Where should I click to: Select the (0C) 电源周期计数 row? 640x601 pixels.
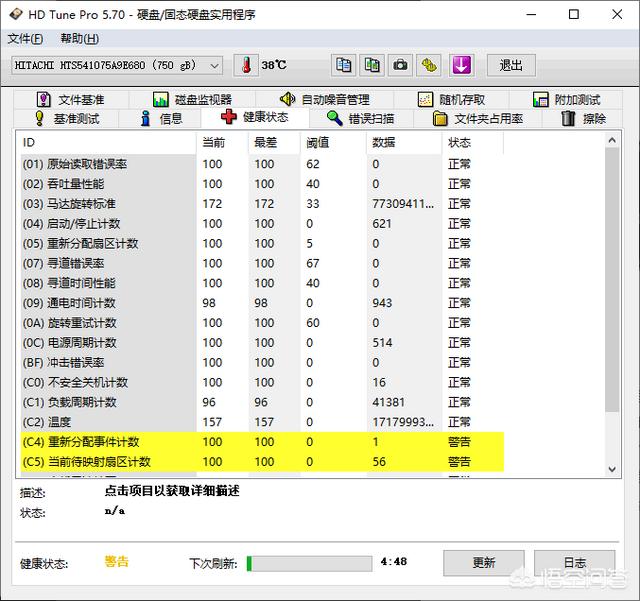(x=262, y=343)
